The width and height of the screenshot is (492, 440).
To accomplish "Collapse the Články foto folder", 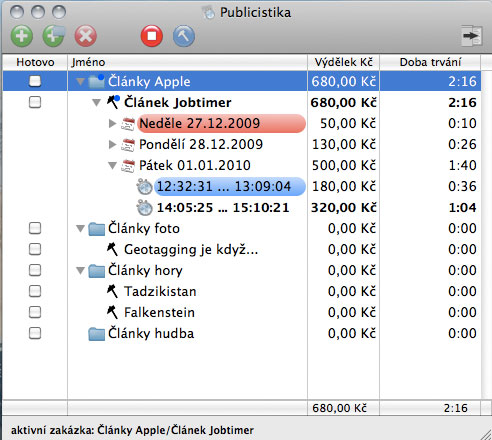I will [x=80, y=229].
